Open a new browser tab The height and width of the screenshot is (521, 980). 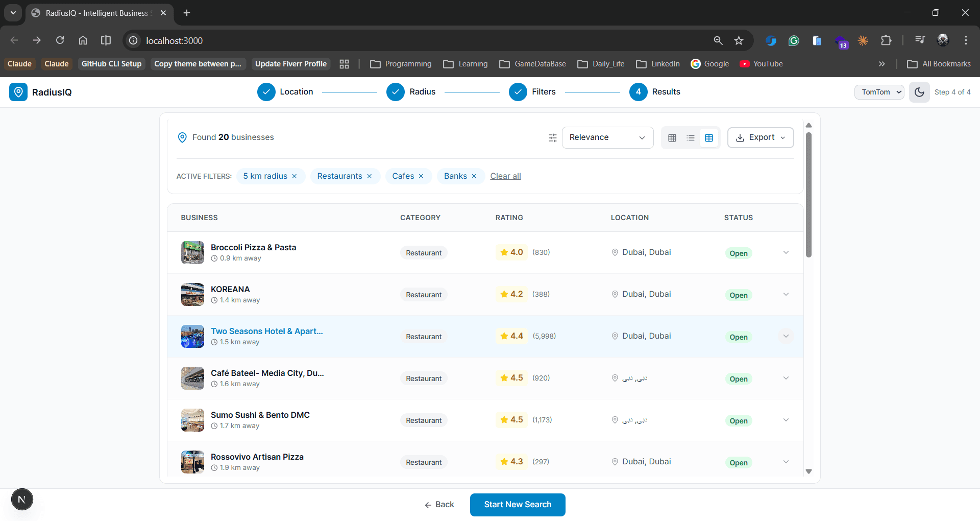(187, 13)
